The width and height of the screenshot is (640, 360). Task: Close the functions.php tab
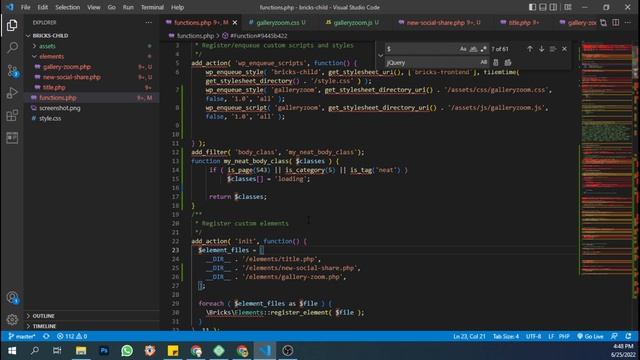[235, 22]
